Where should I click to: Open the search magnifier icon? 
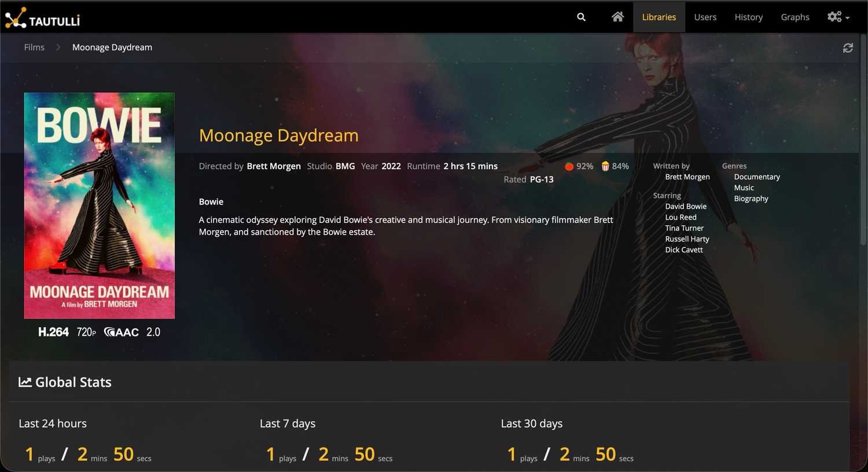tap(581, 17)
